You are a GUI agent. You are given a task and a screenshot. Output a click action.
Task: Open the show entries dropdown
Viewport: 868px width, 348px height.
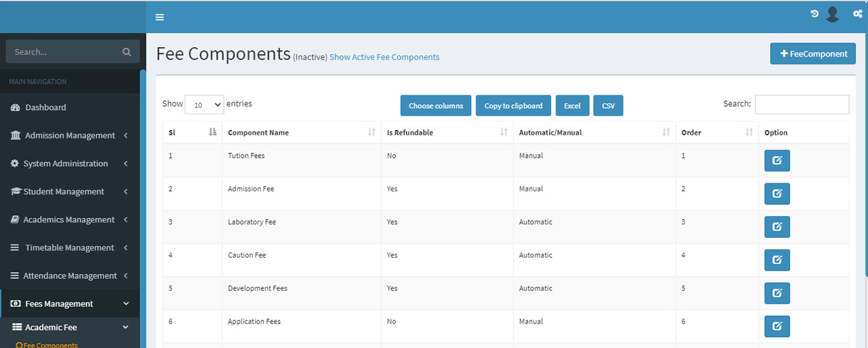click(204, 104)
